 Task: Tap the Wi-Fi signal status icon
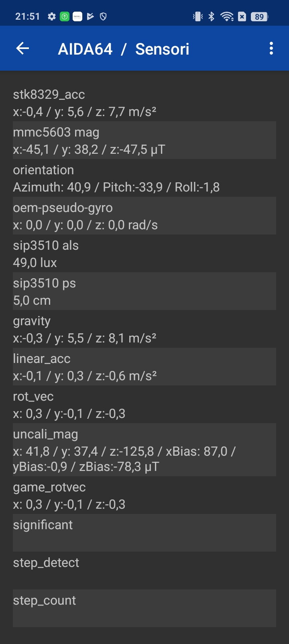coord(227,16)
